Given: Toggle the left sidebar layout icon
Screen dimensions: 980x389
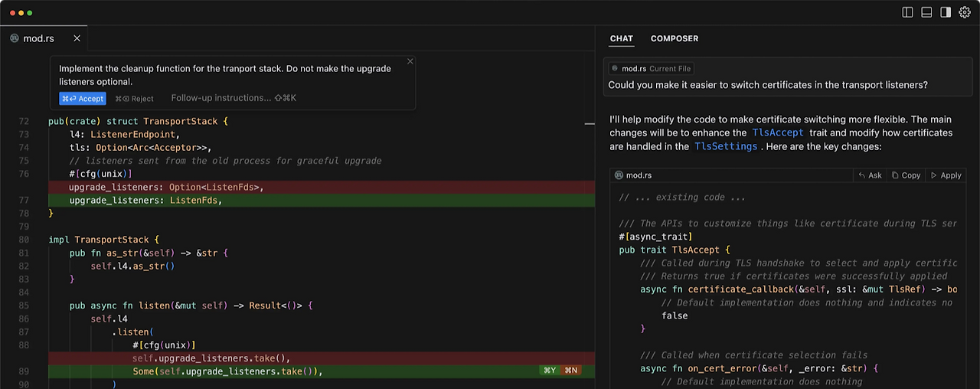Looking at the screenshot, I should tap(908, 12).
